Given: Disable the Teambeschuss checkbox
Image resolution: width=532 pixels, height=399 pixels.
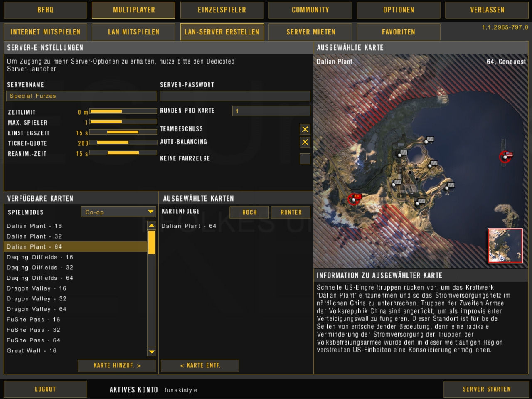Looking at the screenshot, I should (x=305, y=129).
